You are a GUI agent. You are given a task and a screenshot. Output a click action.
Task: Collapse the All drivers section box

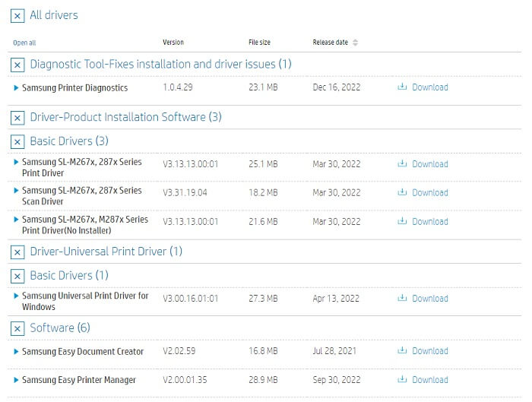(17, 16)
